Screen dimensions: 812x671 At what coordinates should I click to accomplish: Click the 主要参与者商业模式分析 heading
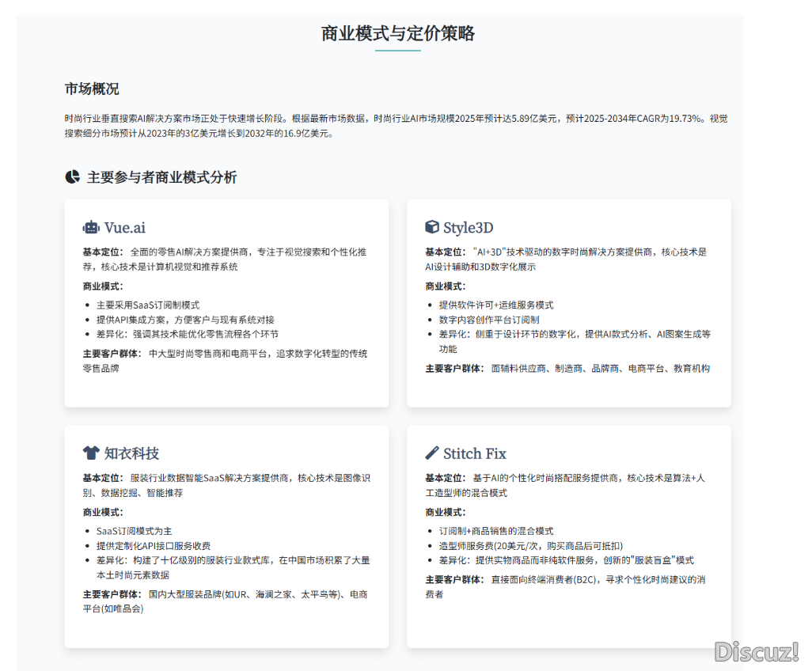[x=161, y=177]
